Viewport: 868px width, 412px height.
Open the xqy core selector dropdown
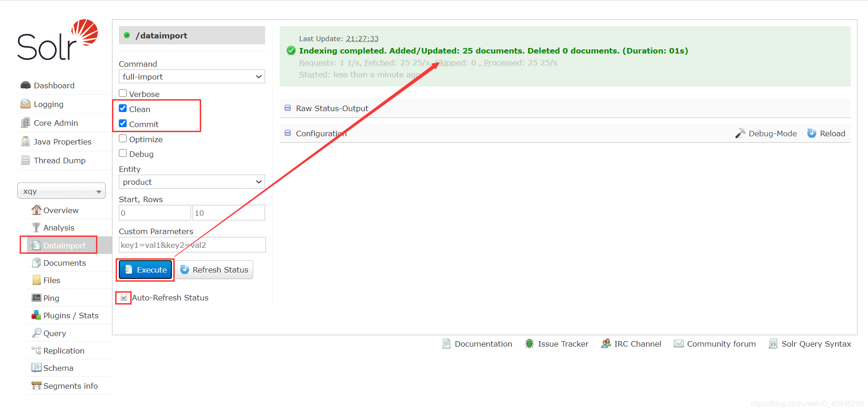[61, 191]
